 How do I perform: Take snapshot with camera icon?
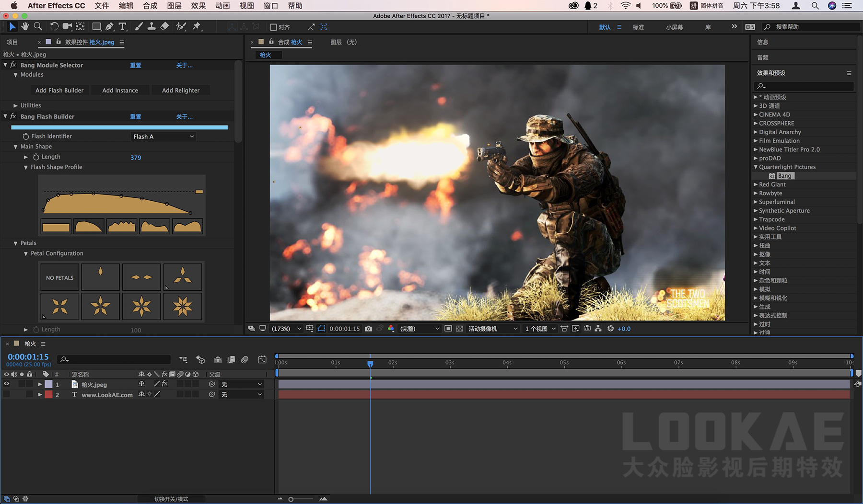(x=368, y=329)
